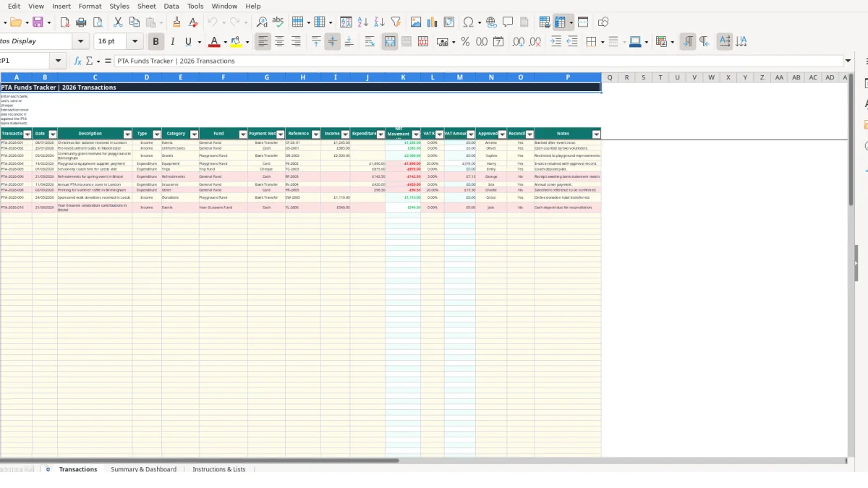The height and width of the screenshot is (488, 868).
Task: Click the Select Function sigma button
Action: [x=90, y=61]
